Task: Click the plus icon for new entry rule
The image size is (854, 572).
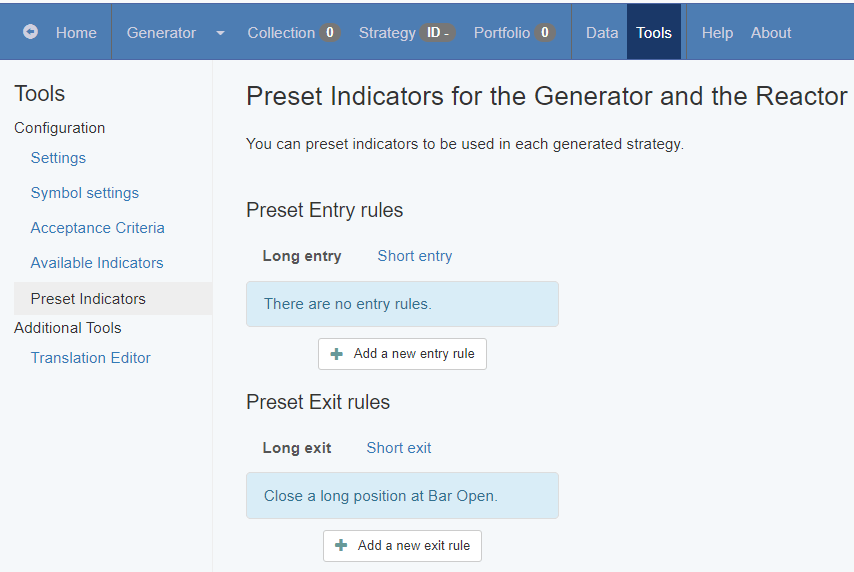Action: point(337,354)
